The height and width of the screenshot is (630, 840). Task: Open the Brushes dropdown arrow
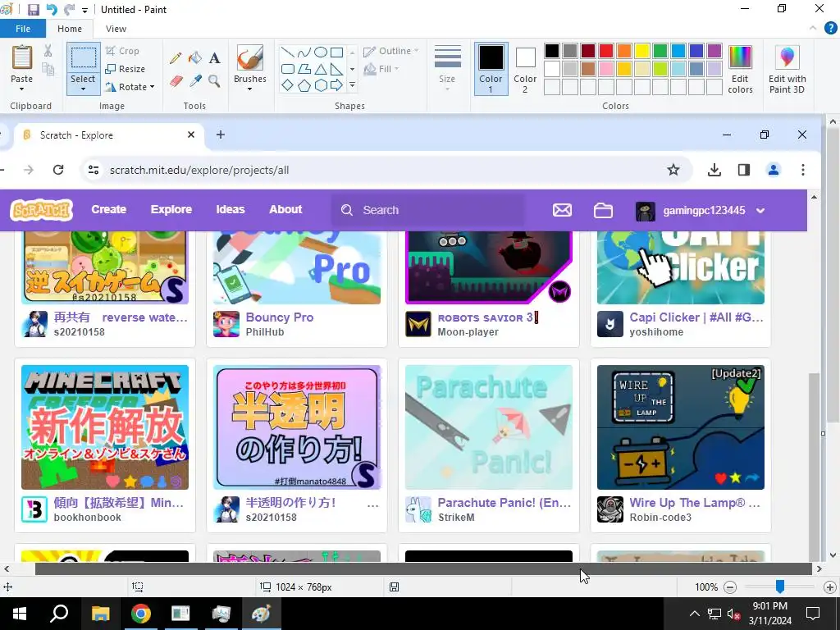[250, 89]
